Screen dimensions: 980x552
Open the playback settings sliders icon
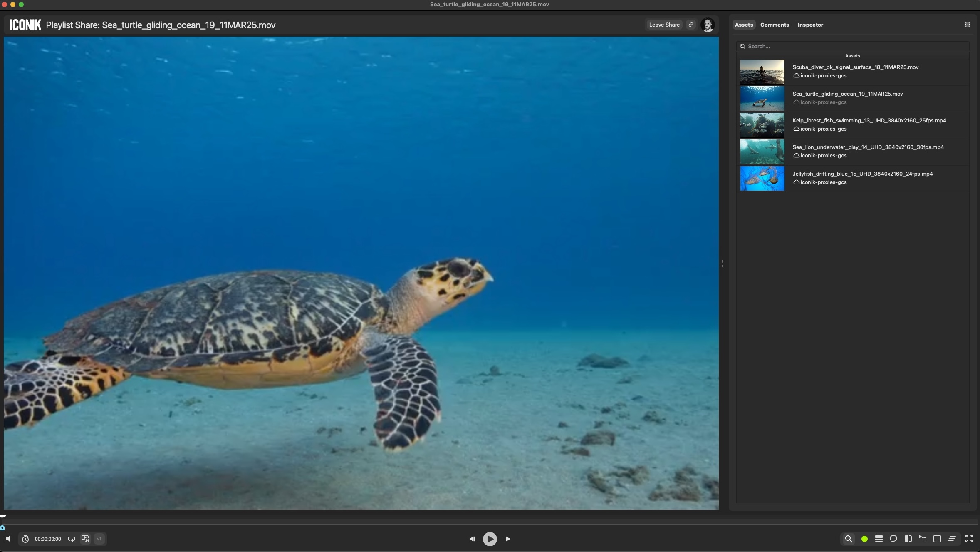click(85, 539)
